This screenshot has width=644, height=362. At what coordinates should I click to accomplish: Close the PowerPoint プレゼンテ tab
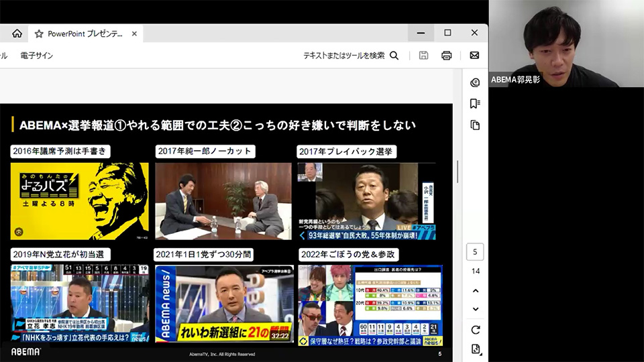135,34
